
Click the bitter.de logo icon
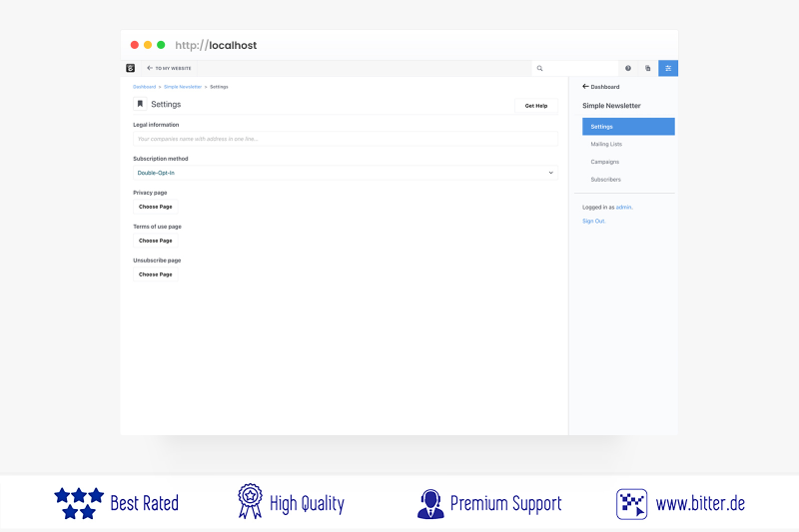pos(631,503)
